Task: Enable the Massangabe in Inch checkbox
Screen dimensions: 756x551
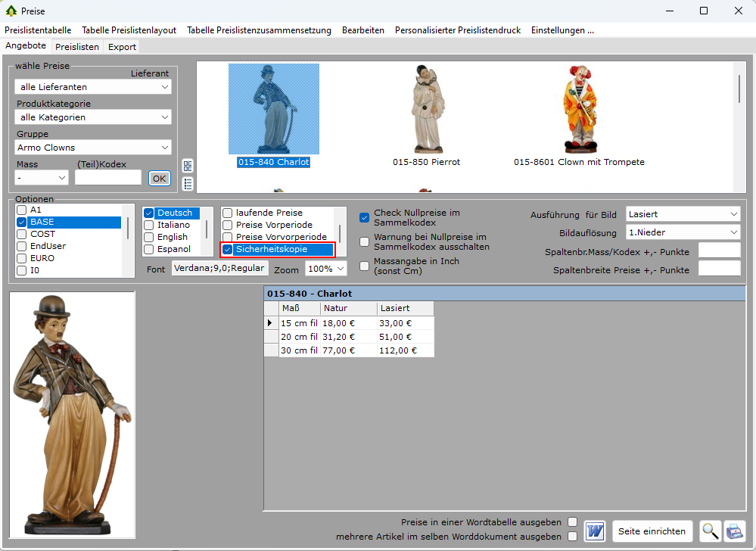Action: 364,266
